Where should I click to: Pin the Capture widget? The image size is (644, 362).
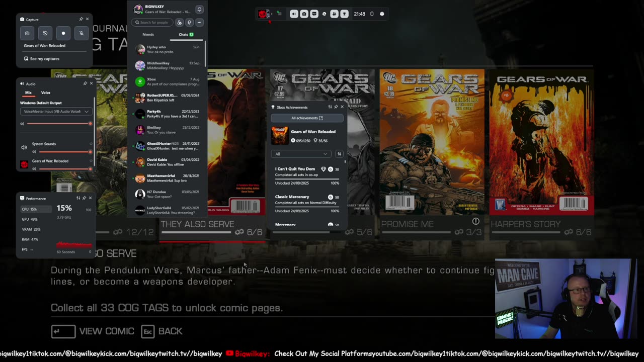(81, 19)
